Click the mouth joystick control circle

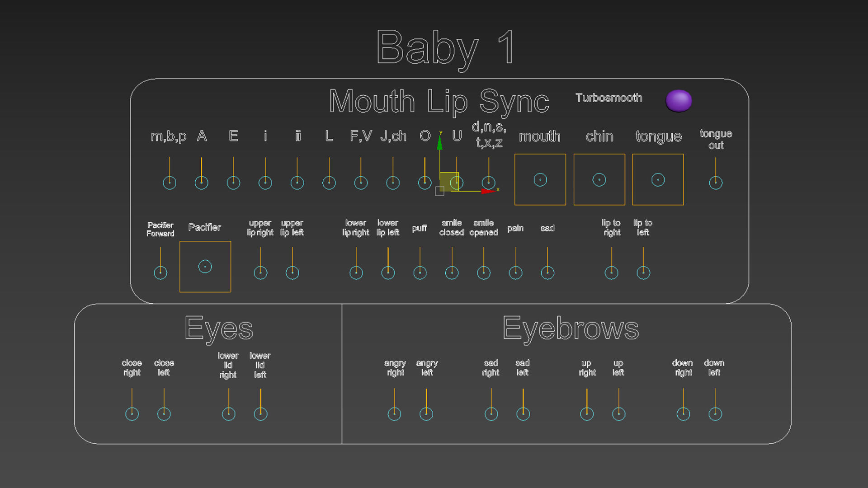click(x=540, y=180)
